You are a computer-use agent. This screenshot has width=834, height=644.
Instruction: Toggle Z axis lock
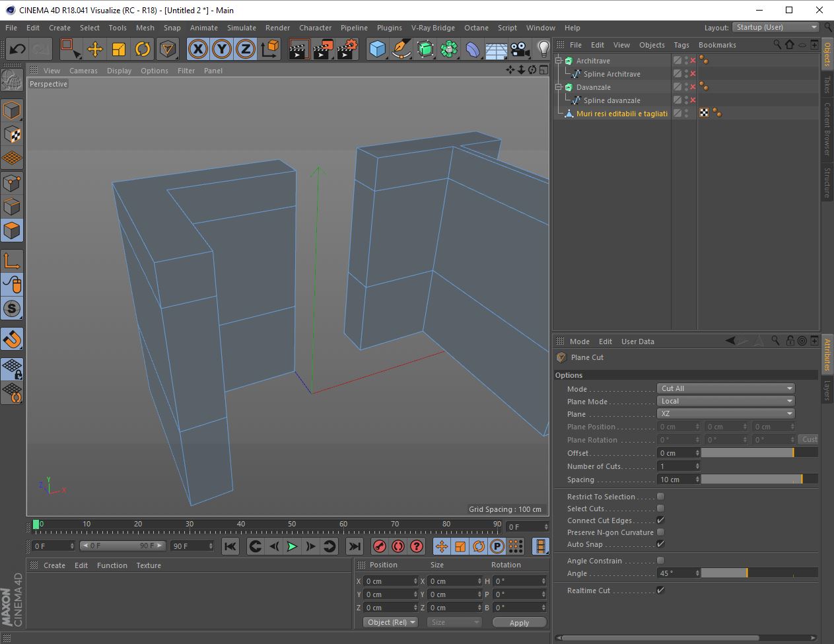(x=245, y=49)
